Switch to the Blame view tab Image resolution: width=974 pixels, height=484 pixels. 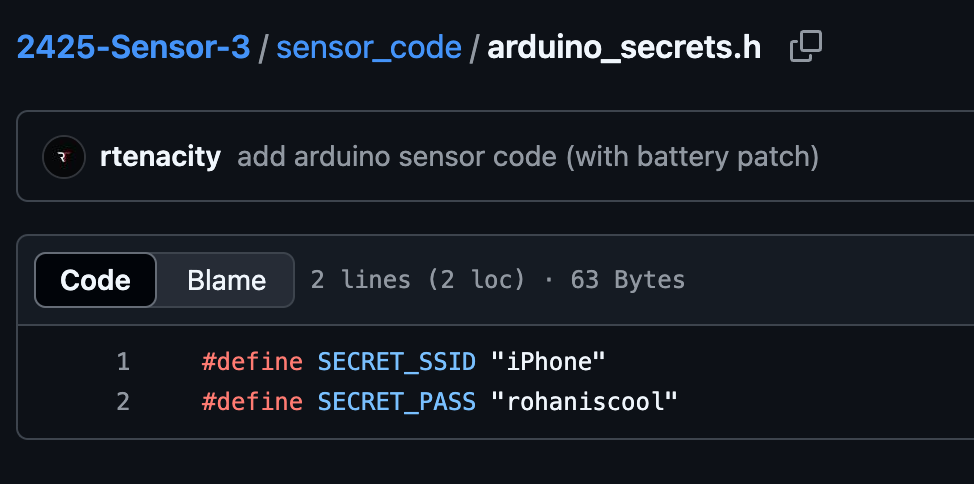pos(226,280)
